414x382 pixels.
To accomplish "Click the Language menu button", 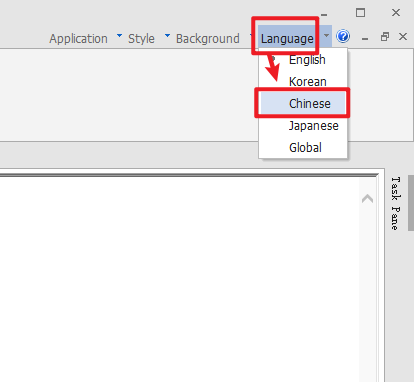I will [x=287, y=39].
